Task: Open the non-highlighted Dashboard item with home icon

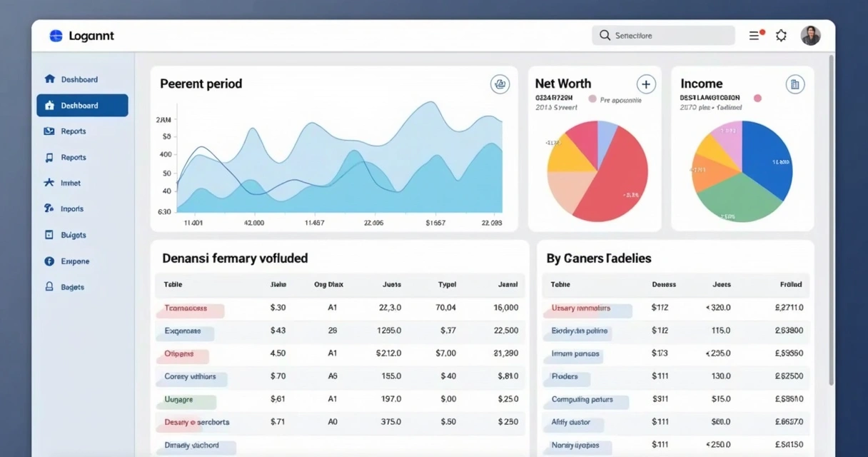Action: tap(71, 79)
